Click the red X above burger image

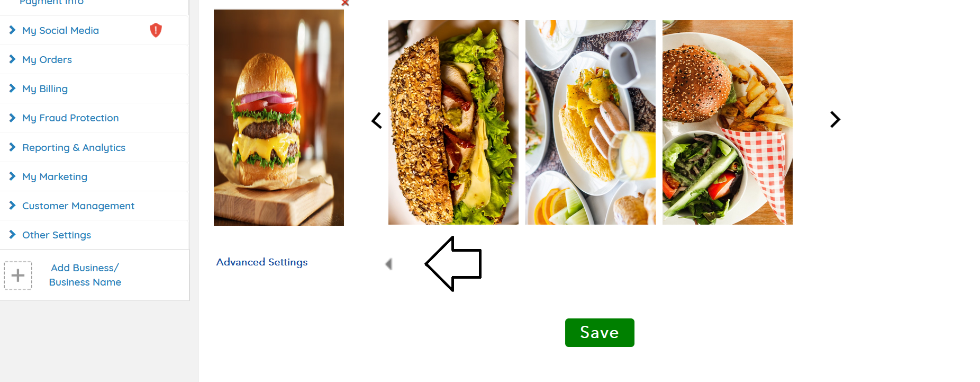(345, 3)
